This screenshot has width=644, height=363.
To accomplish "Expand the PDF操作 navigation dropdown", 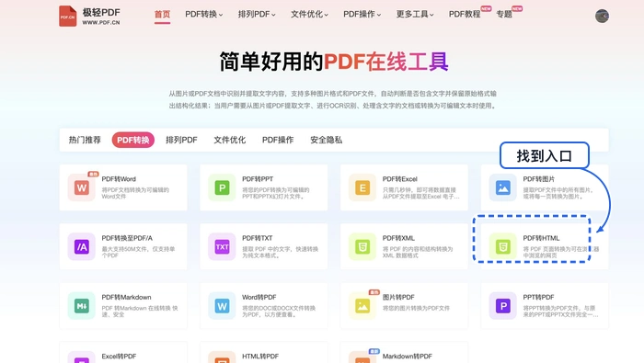I will click(x=362, y=14).
